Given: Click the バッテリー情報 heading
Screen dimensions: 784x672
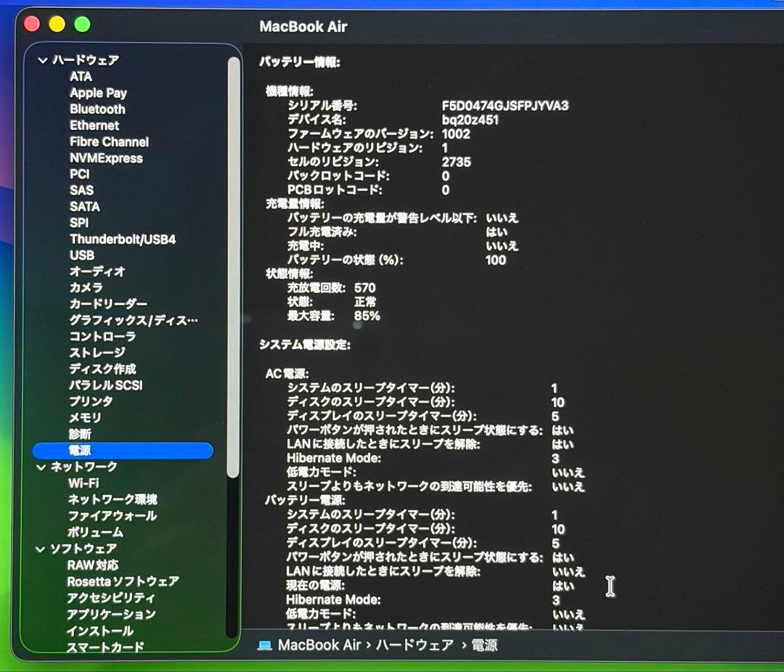Looking at the screenshot, I should [x=300, y=62].
